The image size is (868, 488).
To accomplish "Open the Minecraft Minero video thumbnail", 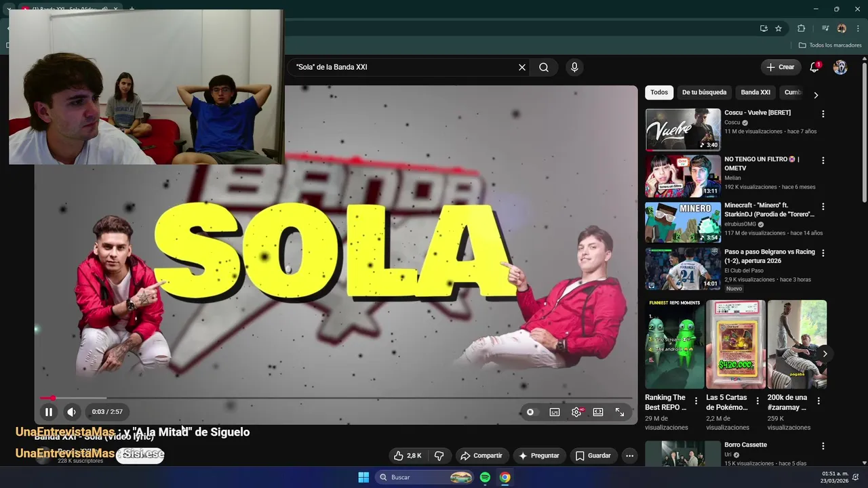I will coord(683,222).
